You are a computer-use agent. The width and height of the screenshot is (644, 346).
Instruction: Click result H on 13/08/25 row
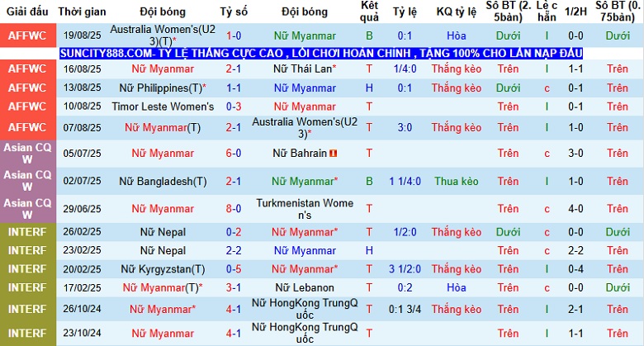coord(369,88)
